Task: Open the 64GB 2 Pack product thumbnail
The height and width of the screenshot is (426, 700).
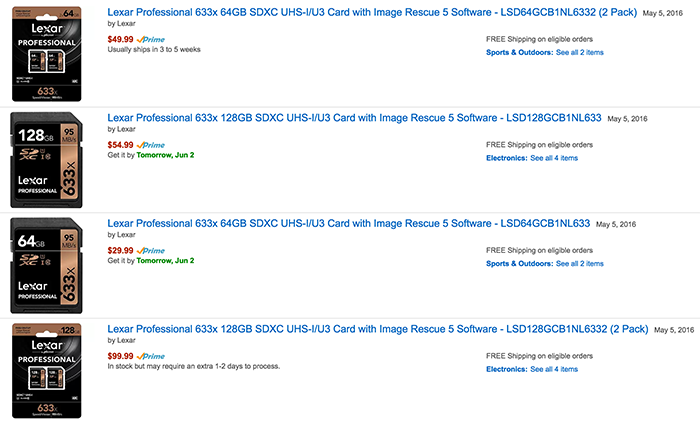Action: [x=46, y=54]
